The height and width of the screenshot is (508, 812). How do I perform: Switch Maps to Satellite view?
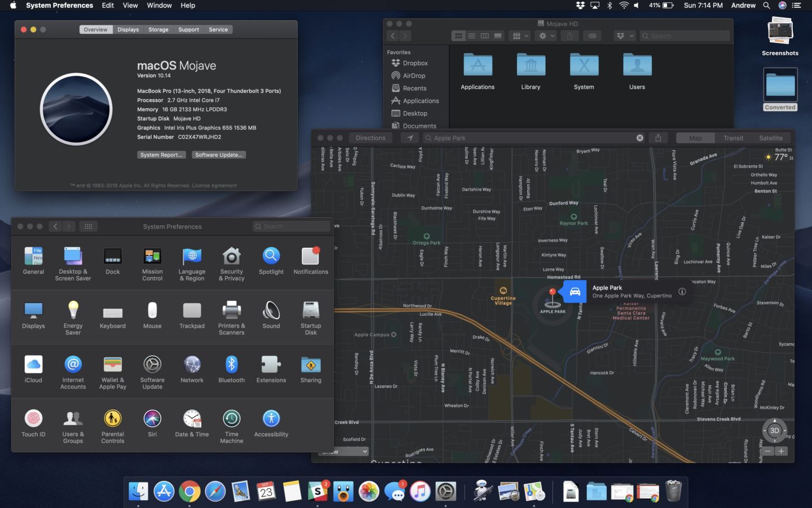point(770,138)
